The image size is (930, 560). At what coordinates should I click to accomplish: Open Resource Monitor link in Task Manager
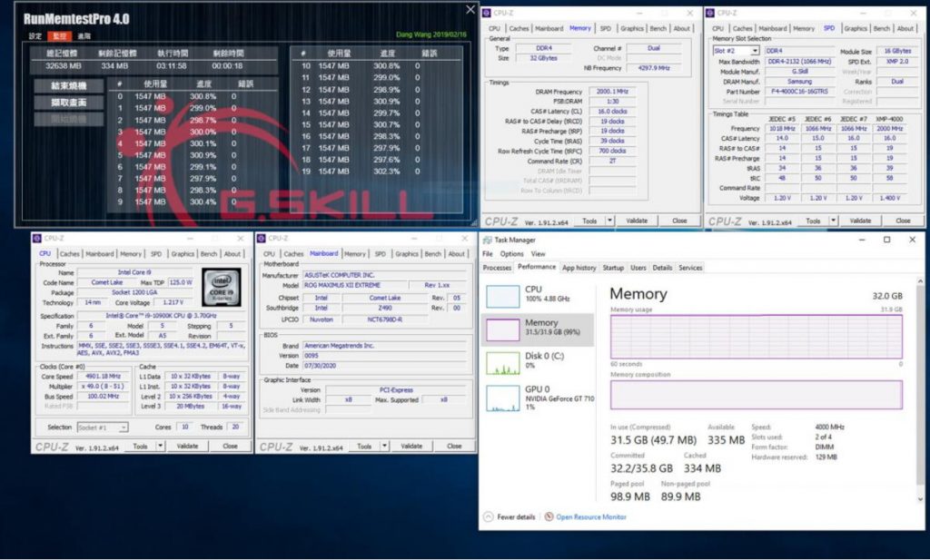click(x=590, y=516)
